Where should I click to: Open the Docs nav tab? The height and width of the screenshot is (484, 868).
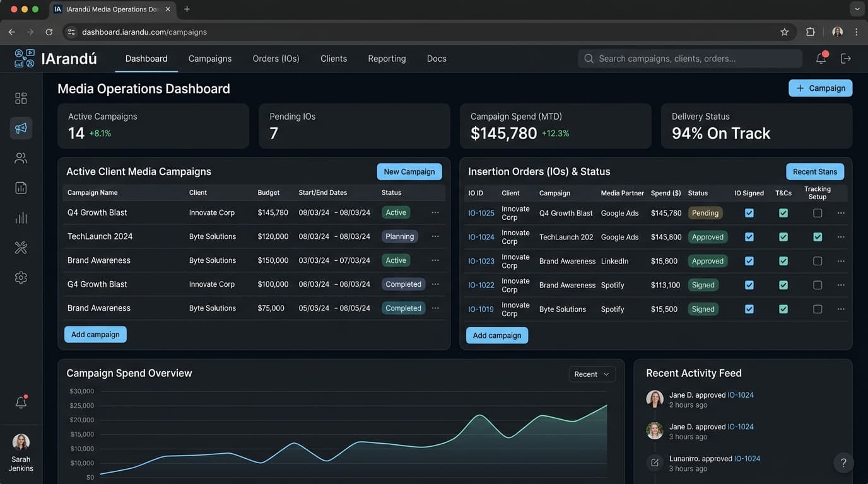[x=437, y=59]
